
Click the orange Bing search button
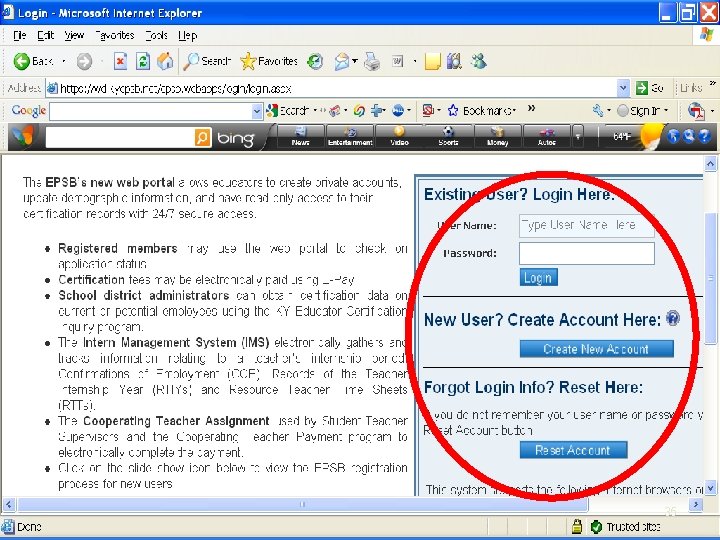202,137
